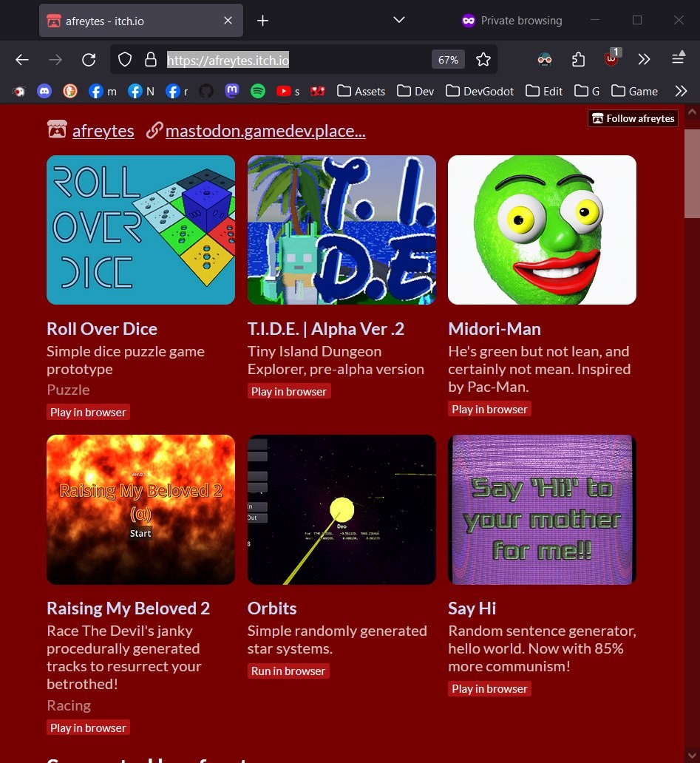Open the tracking protection shield icon

tap(125, 60)
